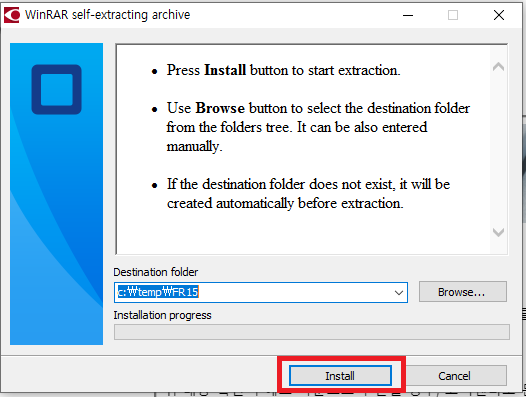The height and width of the screenshot is (397, 526).
Task: Click the Cancel button
Action: click(x=454, y=376)
